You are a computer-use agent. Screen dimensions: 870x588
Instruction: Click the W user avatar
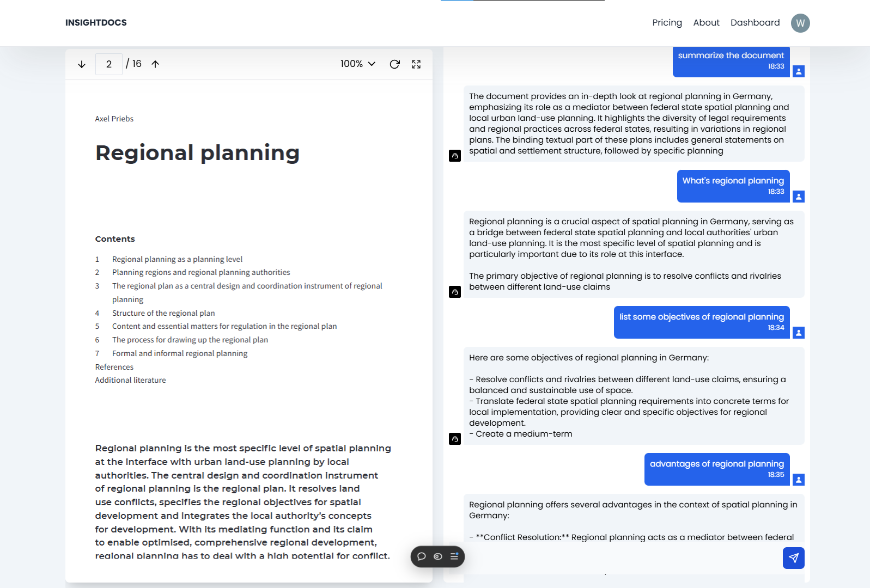coord(800,23)
